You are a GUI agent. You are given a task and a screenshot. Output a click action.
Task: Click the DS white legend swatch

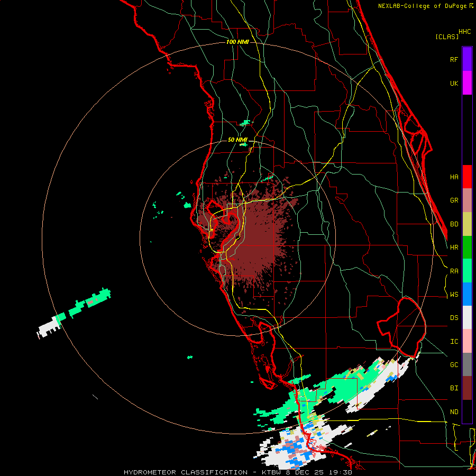(467, 317)
